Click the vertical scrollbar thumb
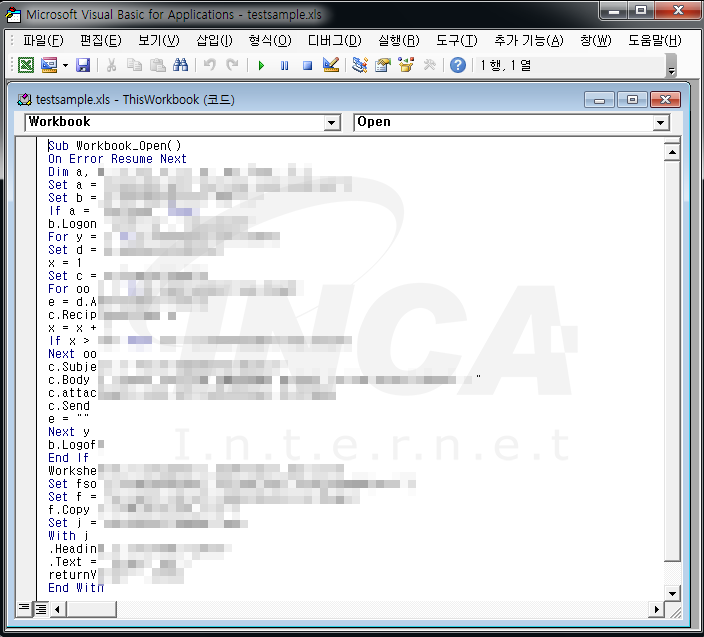Image resolution: width=704 pixels, height=637 pixels. [x=672, y=361]
